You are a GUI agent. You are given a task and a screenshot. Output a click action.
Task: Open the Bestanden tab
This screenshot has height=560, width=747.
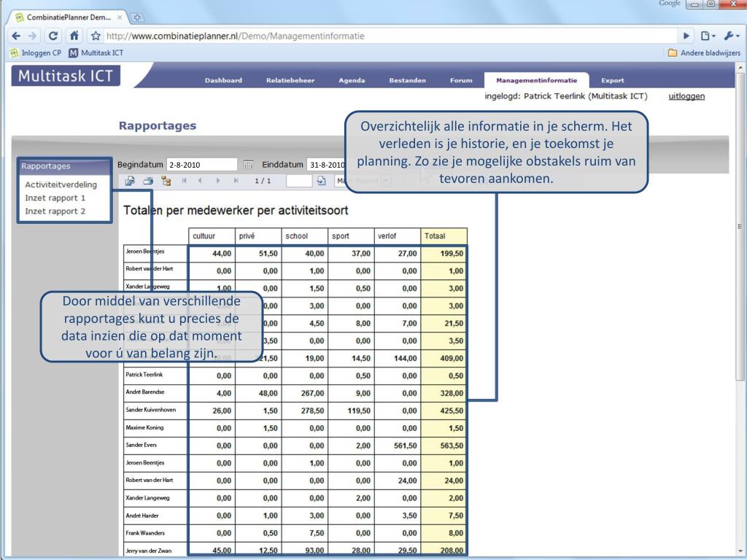pos(407,80)
